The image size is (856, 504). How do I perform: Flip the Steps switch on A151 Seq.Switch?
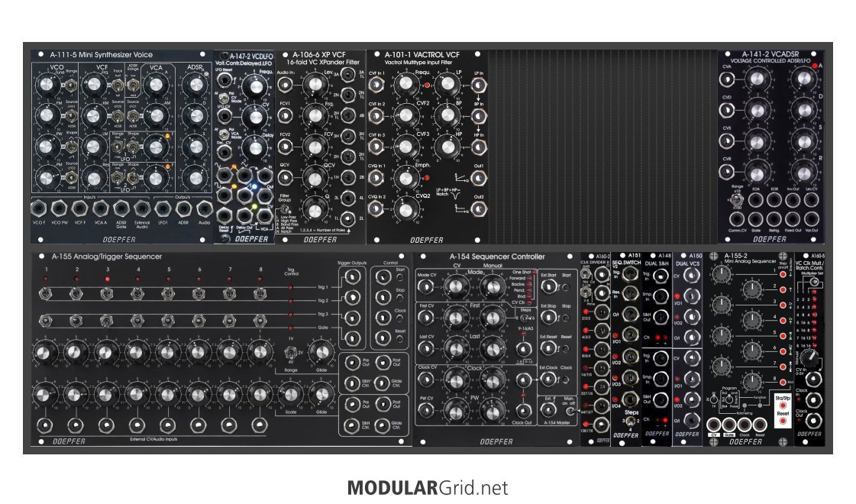click(x=630, y=422)
